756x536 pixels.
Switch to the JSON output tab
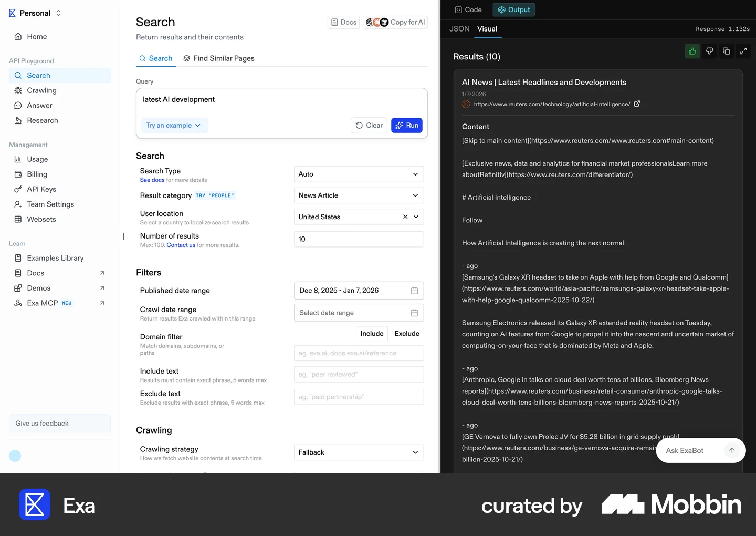click(x=459, y=29)
